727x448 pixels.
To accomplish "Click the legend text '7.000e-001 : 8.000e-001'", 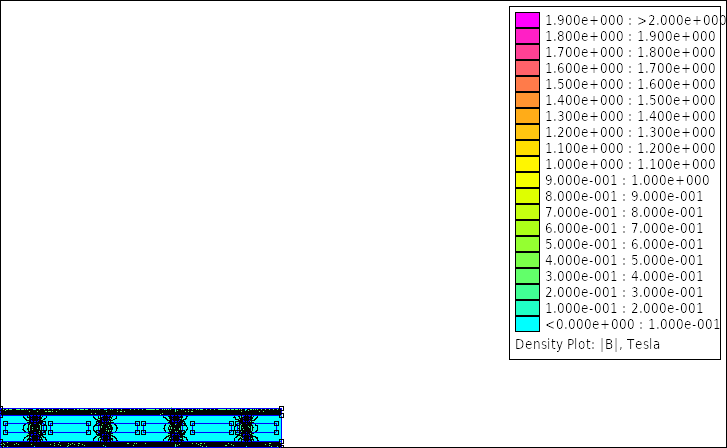I will pos(624,212).
